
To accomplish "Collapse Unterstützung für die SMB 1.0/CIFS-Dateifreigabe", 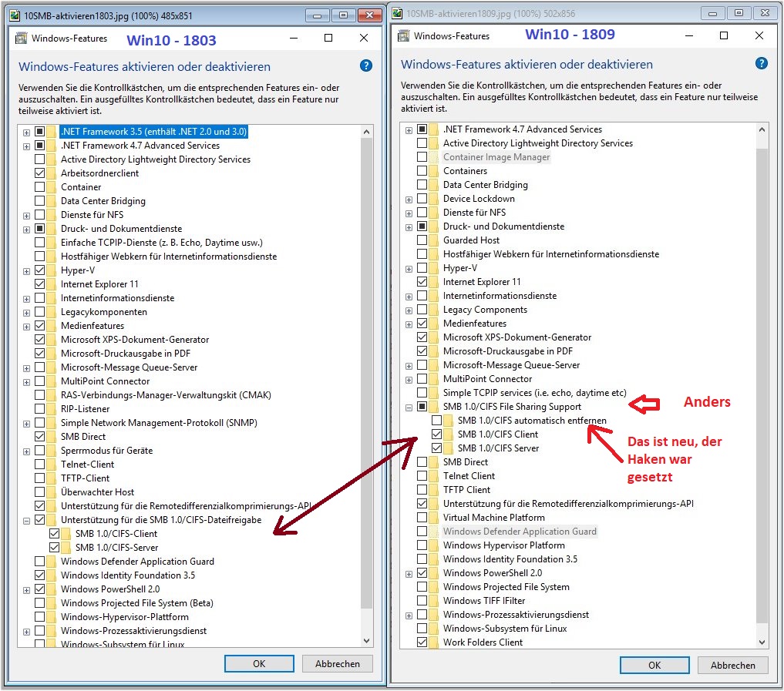I will point(26,521).
